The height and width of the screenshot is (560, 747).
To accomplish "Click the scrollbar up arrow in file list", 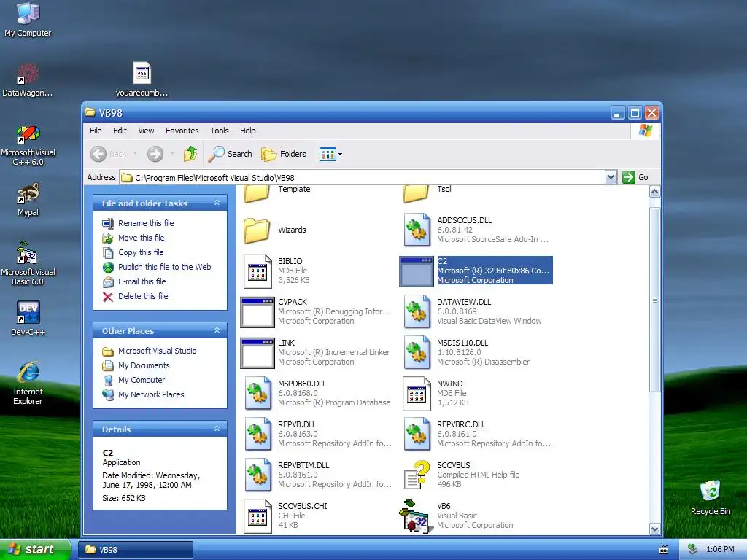I will pos(655,192).
